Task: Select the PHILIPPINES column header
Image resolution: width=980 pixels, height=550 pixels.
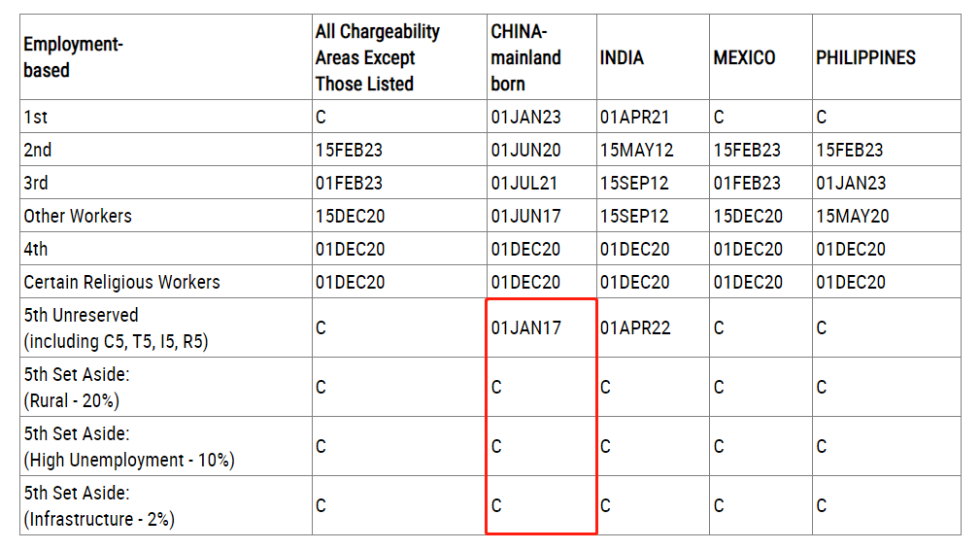Action: 865,57
